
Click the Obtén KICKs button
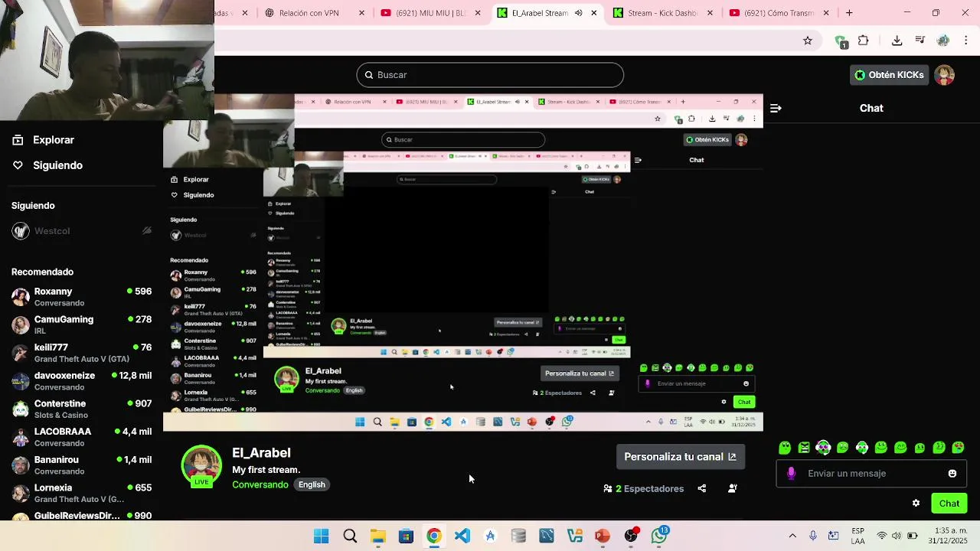coord(889,75)
